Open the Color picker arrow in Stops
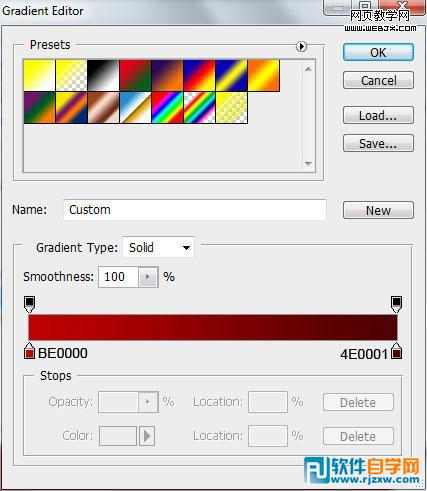 click(x=147, y=436)
